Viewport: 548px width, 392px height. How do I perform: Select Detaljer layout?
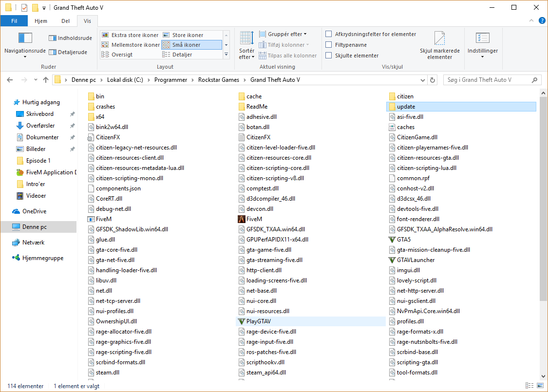pyautogui.click(x=177, y=55)
